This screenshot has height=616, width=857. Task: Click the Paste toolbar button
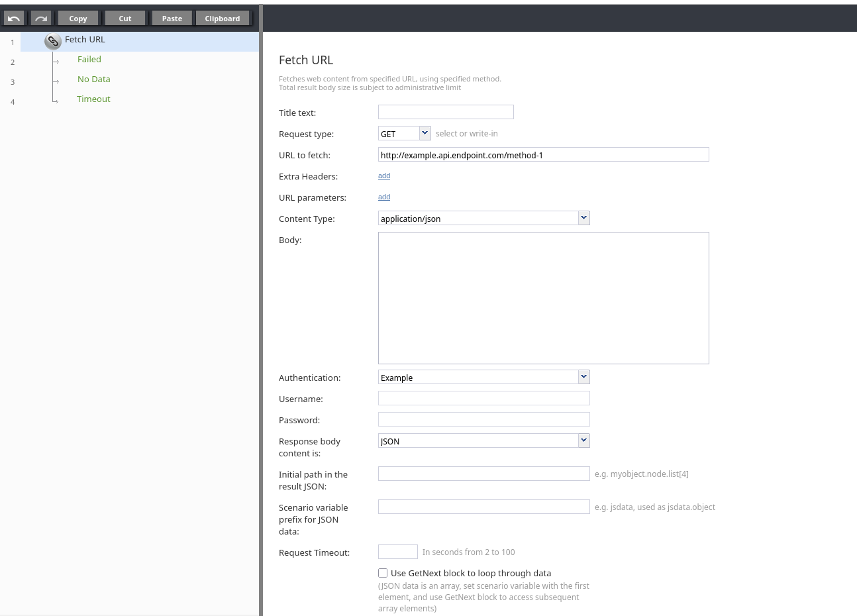coord(172,19)
